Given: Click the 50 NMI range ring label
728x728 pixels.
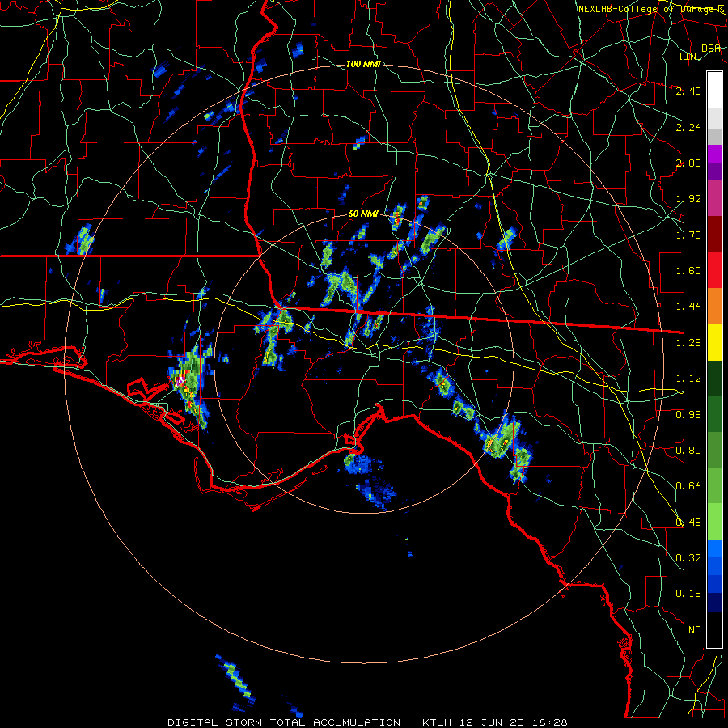Looking at the screenshot, I should click(x=363, y=214).
